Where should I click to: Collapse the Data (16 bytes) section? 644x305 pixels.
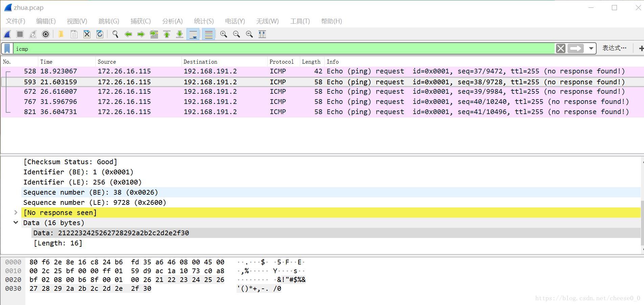pyautogui.click(x=16, y=223)
